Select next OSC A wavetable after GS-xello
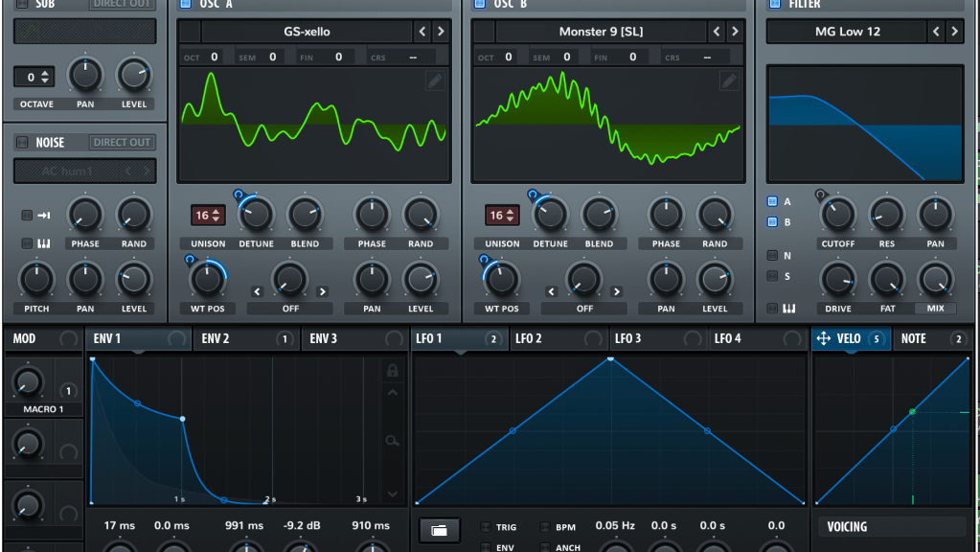Image resolution: width=980 pixels, height=552 pixels. (441, 32)
